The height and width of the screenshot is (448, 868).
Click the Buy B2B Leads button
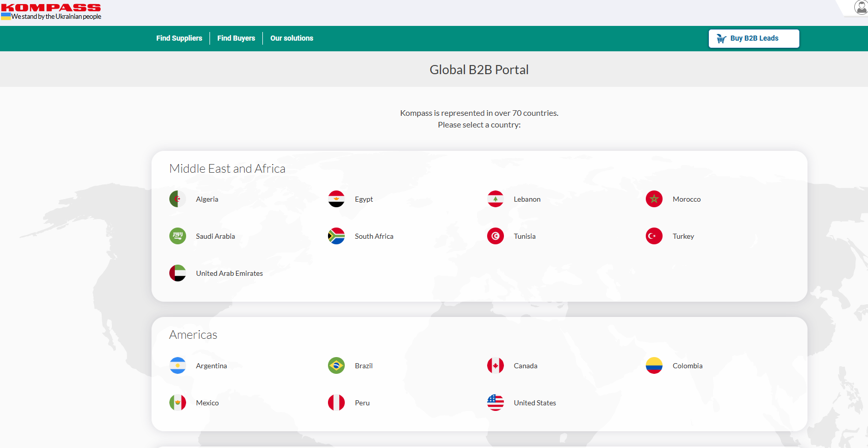click(x=754, y=39)
